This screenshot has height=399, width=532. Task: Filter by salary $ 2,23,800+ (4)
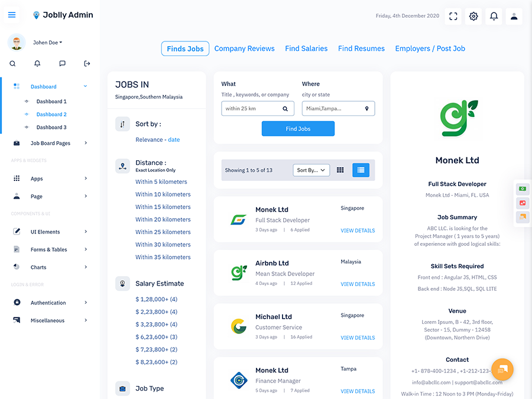click(157, 312)
